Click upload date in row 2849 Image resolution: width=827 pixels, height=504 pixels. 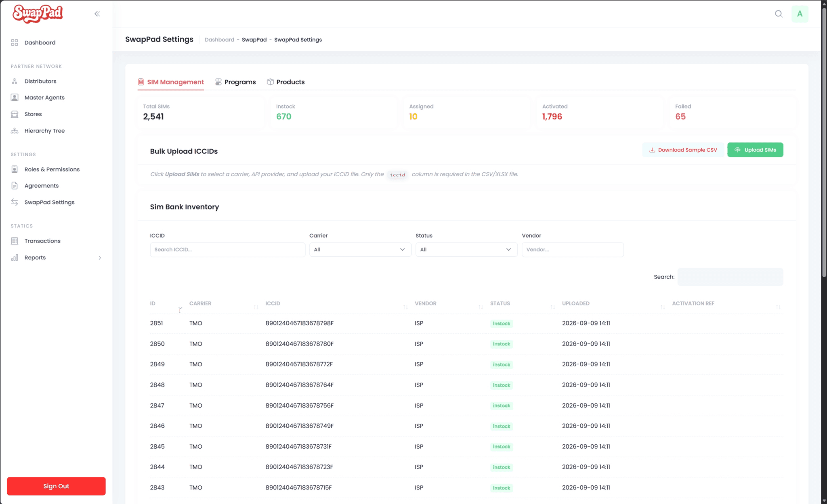point(586,364)
